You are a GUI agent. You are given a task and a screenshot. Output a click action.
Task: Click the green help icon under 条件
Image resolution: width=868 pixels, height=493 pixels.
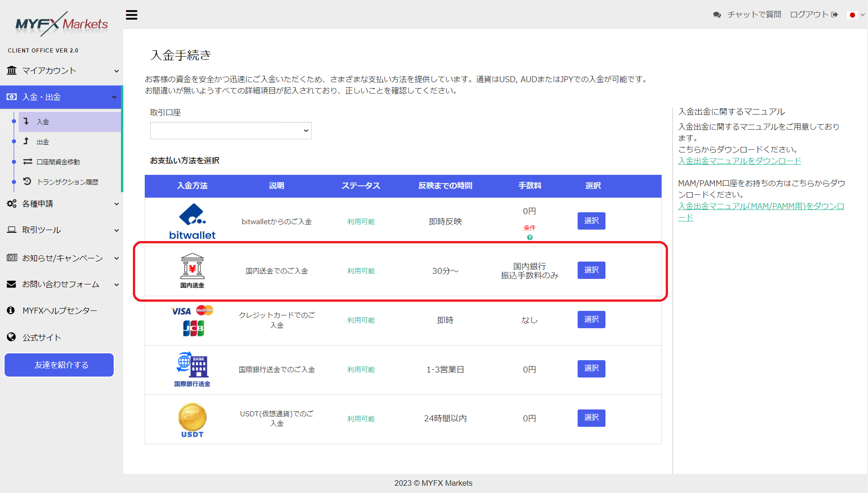(530, 237)
